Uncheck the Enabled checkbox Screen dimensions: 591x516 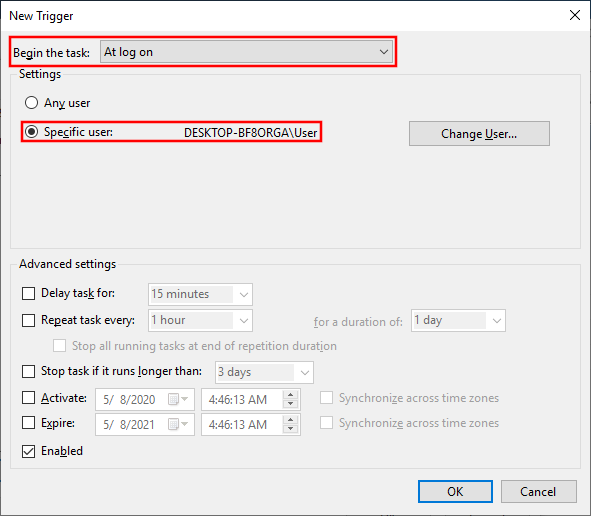29,451
